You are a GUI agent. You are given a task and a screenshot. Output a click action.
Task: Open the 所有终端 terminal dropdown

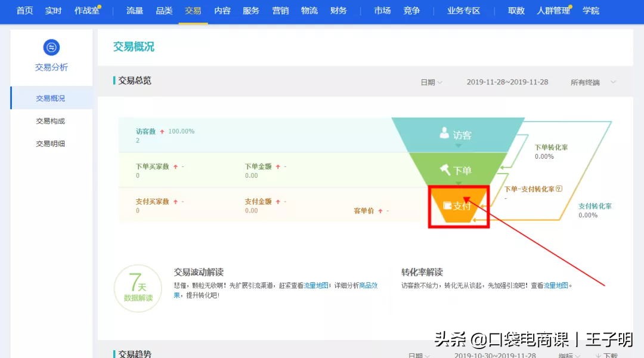click(x=593, y=82)
